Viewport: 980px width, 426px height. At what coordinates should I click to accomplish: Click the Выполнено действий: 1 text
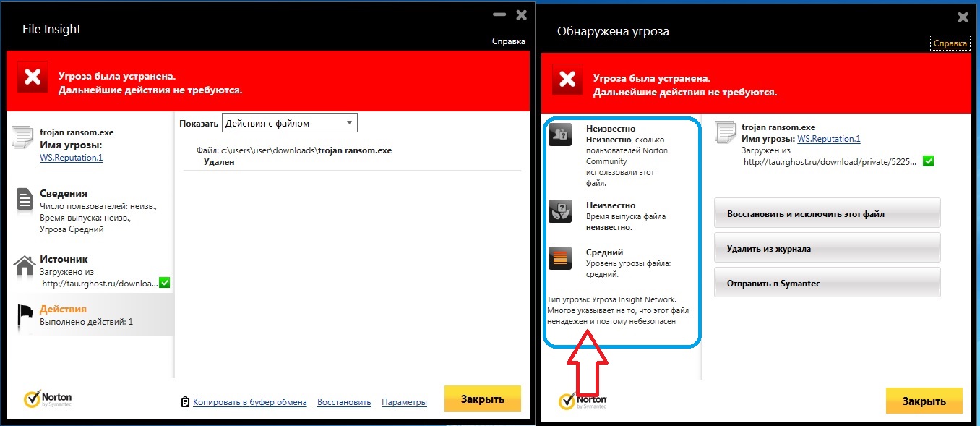[x=86, y=322]
